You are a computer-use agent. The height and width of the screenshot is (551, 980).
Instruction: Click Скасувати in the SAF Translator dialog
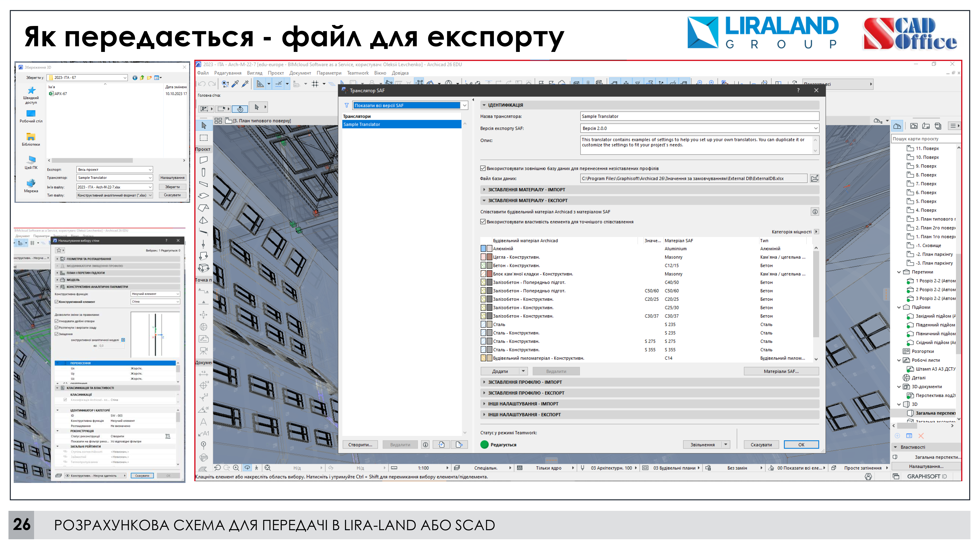(x=761, y=444)
